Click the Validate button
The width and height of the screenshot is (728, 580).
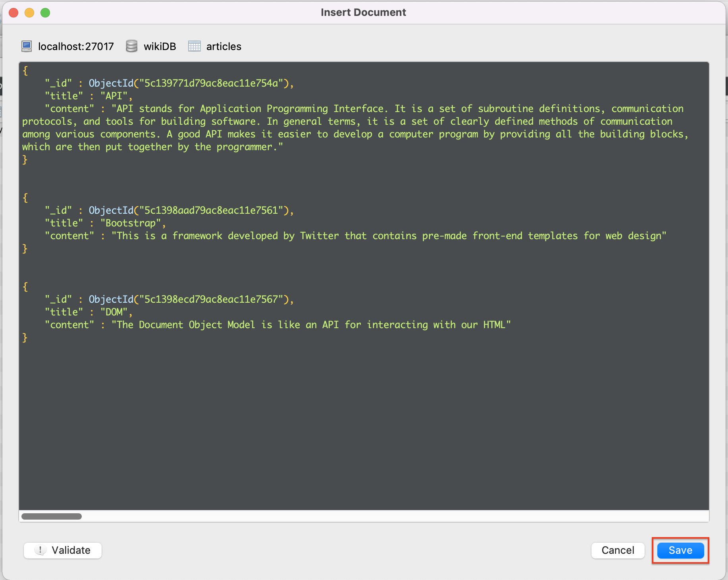pyautogui.click(x=63, y=550)
